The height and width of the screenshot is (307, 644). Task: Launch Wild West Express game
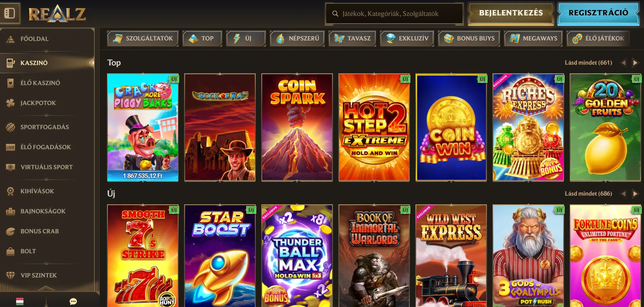click(451, 256)
